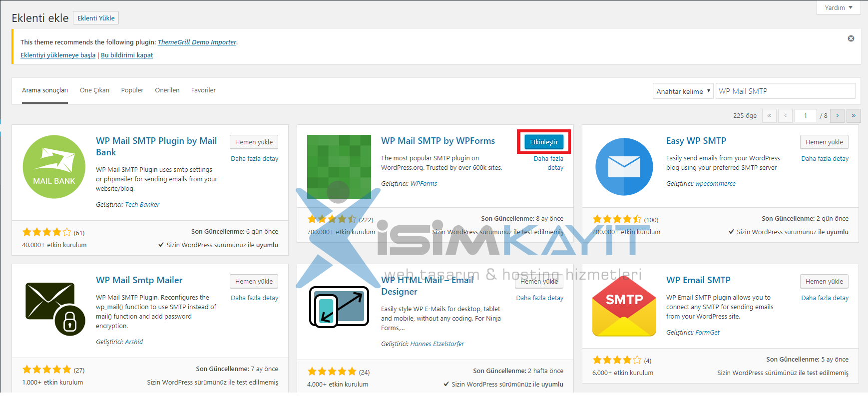Screen dimensions: 868x413
Task: Go to next results page
Action: pyautogui.click(x=838, y=116)
